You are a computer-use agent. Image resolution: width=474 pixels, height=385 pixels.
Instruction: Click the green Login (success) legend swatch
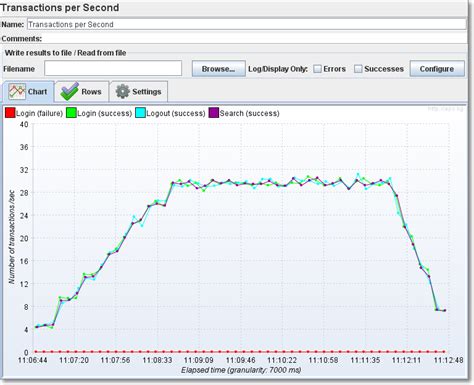point(71,113)
